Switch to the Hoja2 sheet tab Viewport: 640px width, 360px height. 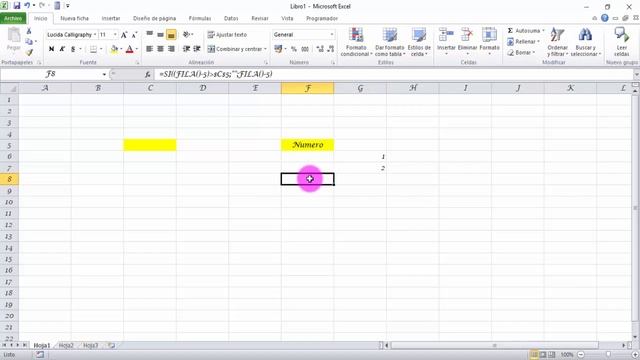tap(66, 345)
